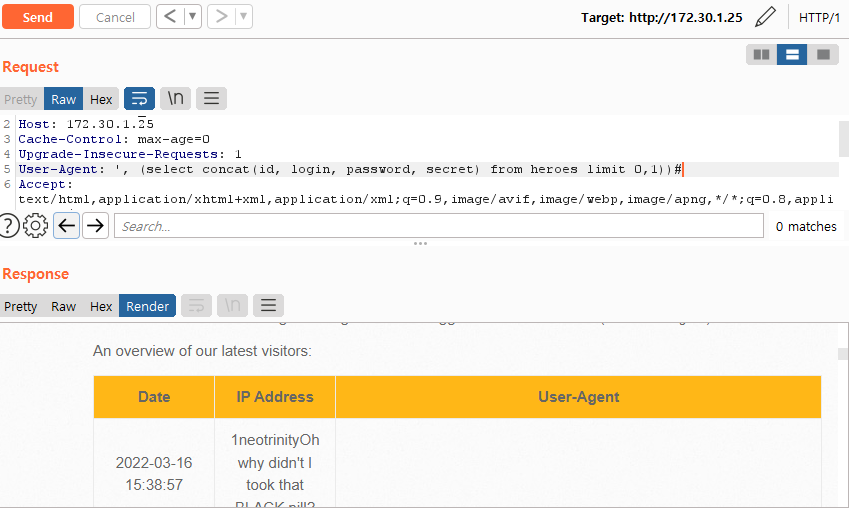The height and width of the screenshot is (508, 849).
Task: Select the response Render tab
Action: [x=147, y=306]
